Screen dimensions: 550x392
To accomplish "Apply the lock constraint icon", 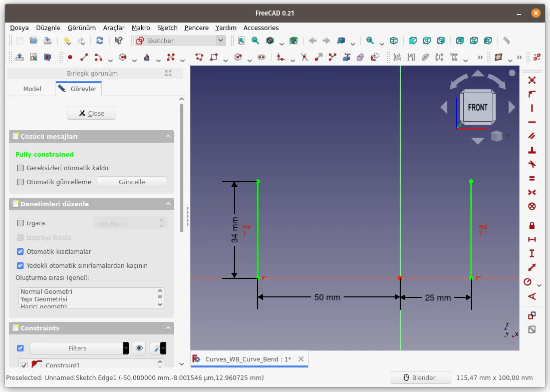I will (532, 225).
